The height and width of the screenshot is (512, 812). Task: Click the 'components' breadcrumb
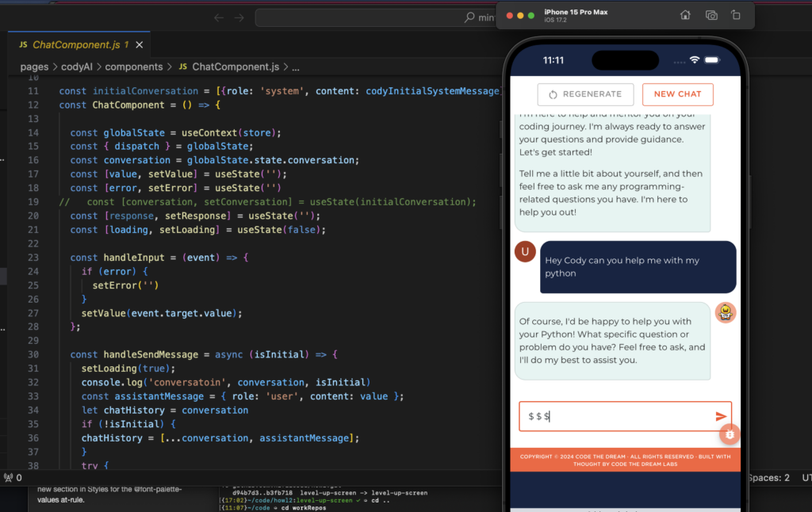[x=133, y=67]
